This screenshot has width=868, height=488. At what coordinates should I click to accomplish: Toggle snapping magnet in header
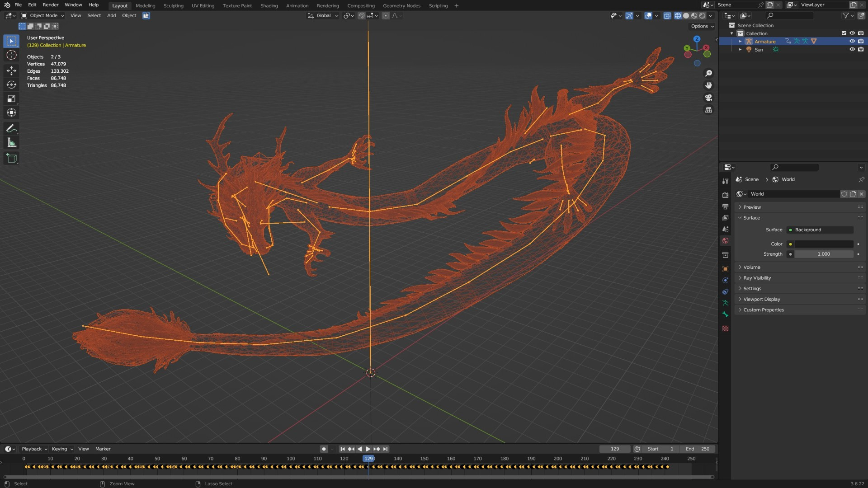tap(361, 15)
